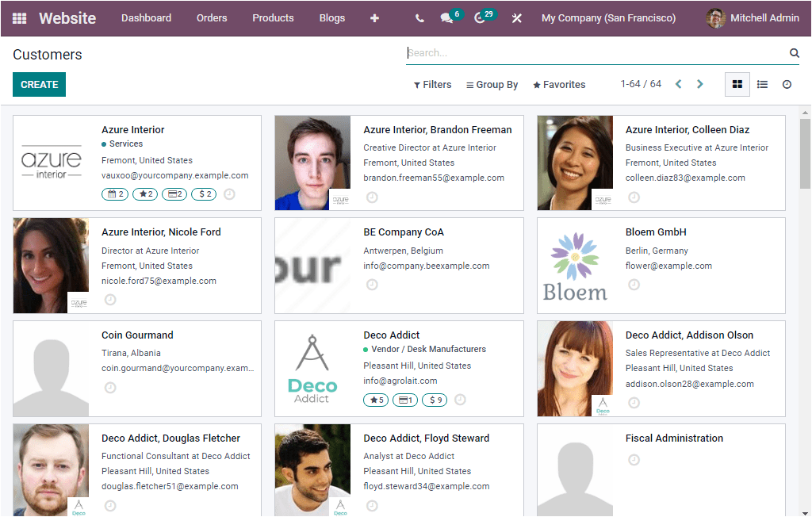Open the Products menu
Screen dimensions: 812x517
pos(273,17)
